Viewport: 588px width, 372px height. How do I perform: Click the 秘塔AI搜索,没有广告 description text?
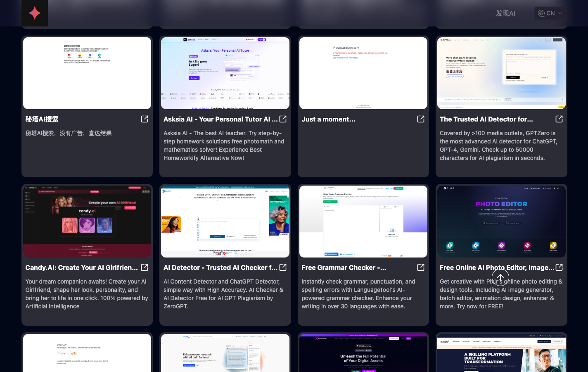point(69,133)
